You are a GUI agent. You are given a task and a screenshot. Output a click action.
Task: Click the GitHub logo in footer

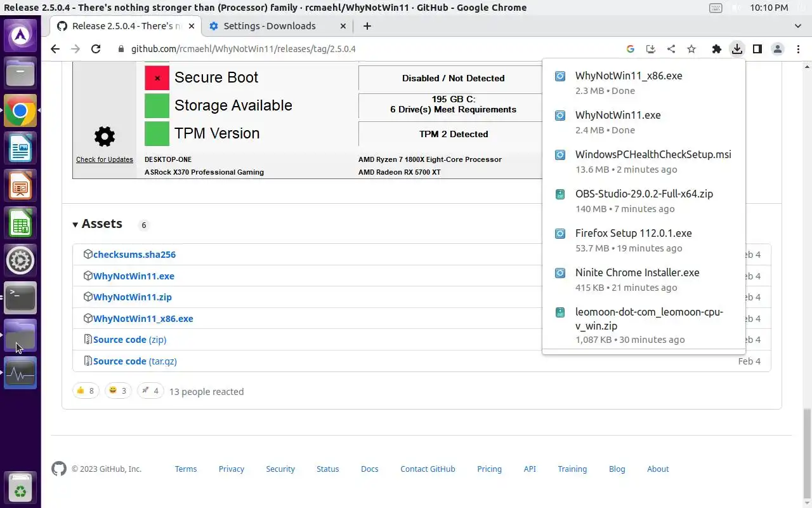tap(58, 469)
